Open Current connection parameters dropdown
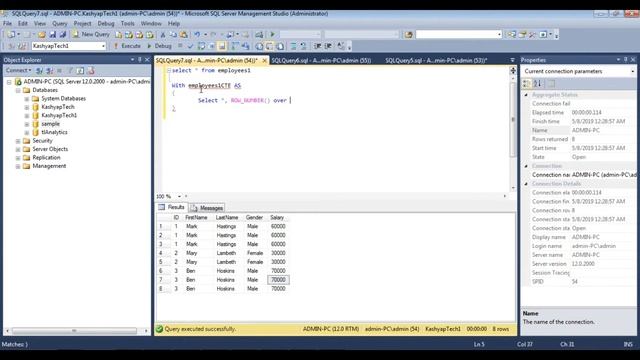 pos(632,71)
